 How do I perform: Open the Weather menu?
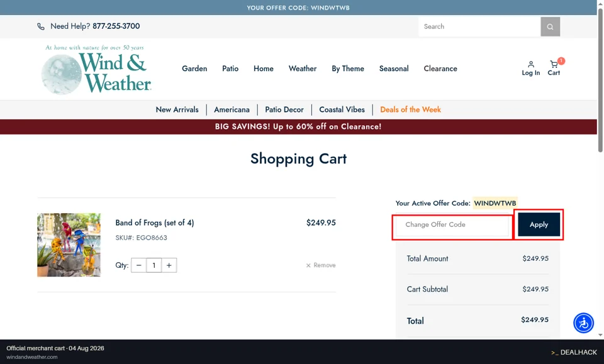pos(303,69)
